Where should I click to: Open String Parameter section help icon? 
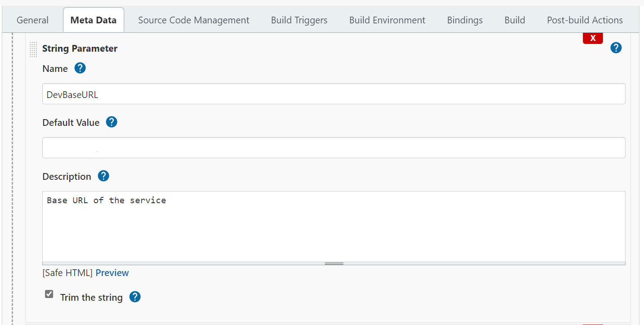[x=616, y=48]
